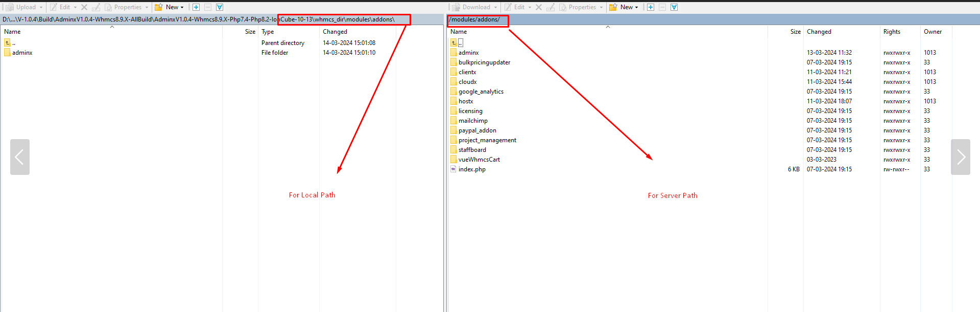Sort local files by Type column header
Screen dimensions: 980x312
click(x=268, y=32)
